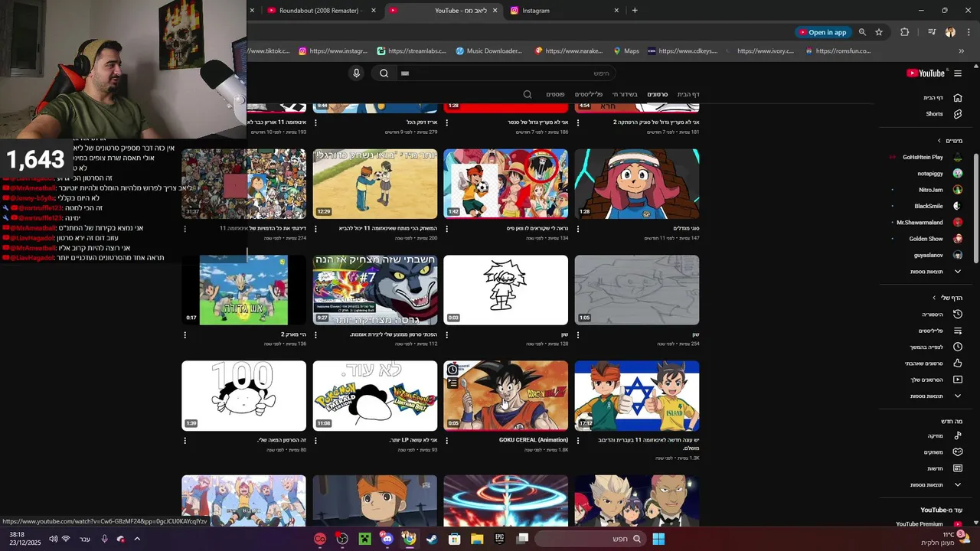The height and width of the screenshot is (551, 980).
Task: Open Liked videos (סרטונים שאהבתי)
Action: coord(934,364)
